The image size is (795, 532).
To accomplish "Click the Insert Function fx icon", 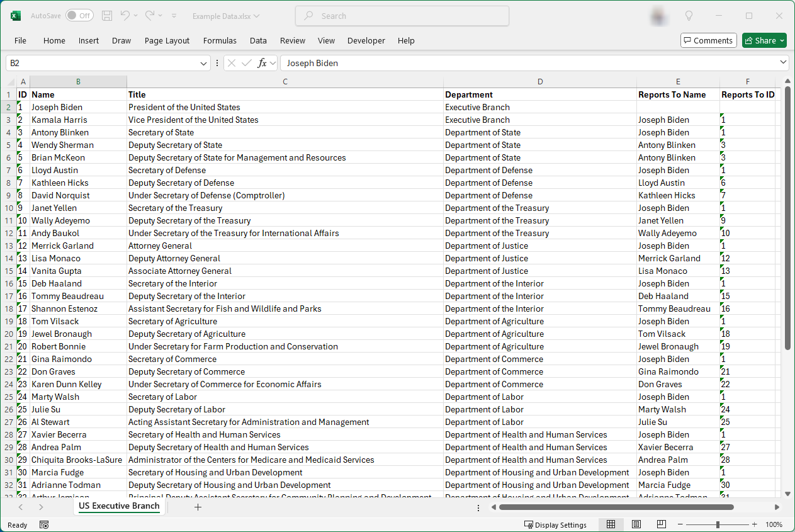I will tap(262, 63).
